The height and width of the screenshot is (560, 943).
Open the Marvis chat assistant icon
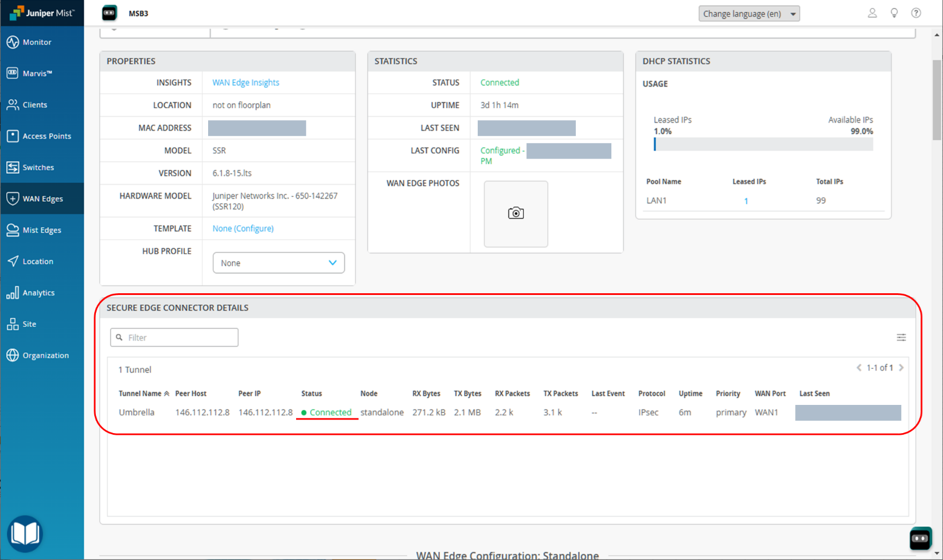coord(920,539)
